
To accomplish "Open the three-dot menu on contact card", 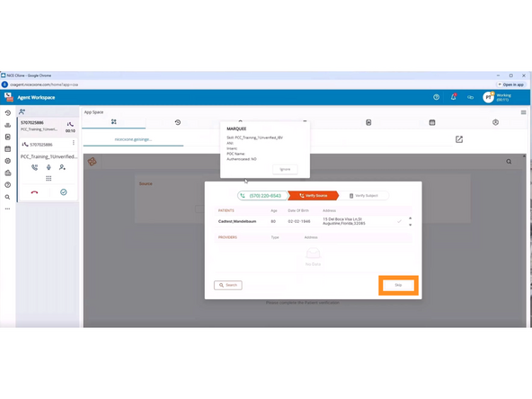I will click(74, 143).
